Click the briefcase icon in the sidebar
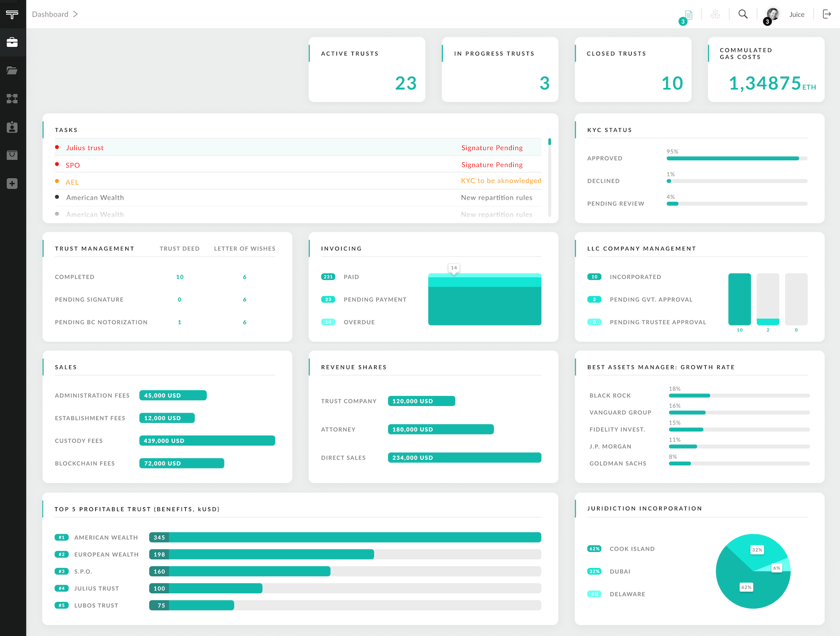This screenshot has height=636, width=840. point(12,42)
